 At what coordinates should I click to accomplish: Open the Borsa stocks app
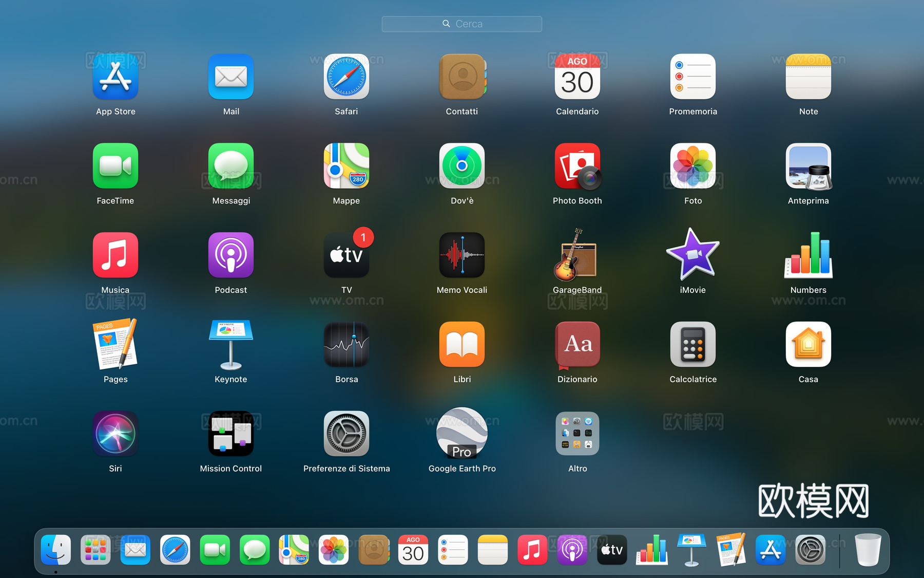coord(346,344)
